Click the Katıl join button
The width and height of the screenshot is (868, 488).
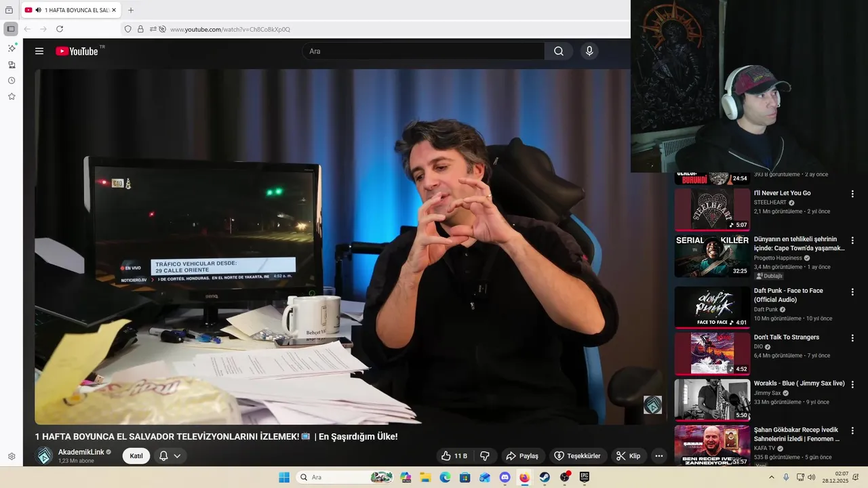click(136, 456)
